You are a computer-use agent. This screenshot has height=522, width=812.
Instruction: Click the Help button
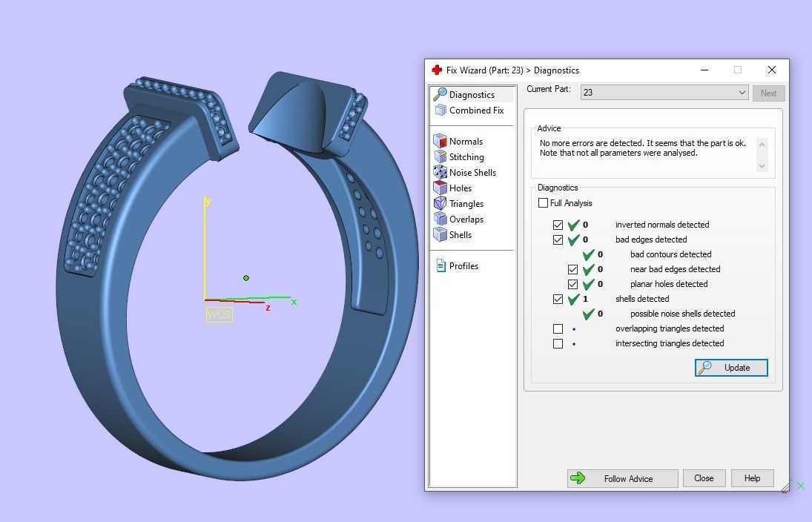(753, 478)
